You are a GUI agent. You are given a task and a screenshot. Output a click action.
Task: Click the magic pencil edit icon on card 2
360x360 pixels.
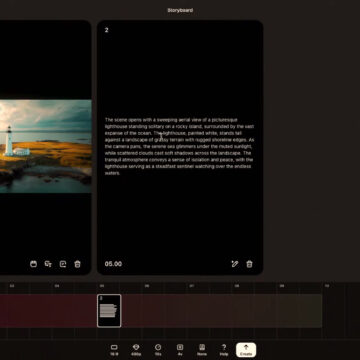point(235,264)
